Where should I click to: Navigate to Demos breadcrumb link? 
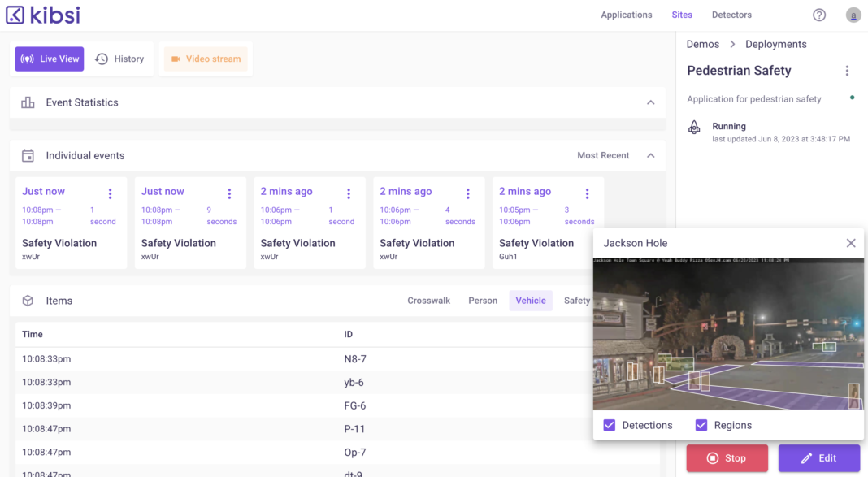tap(702, 44)
